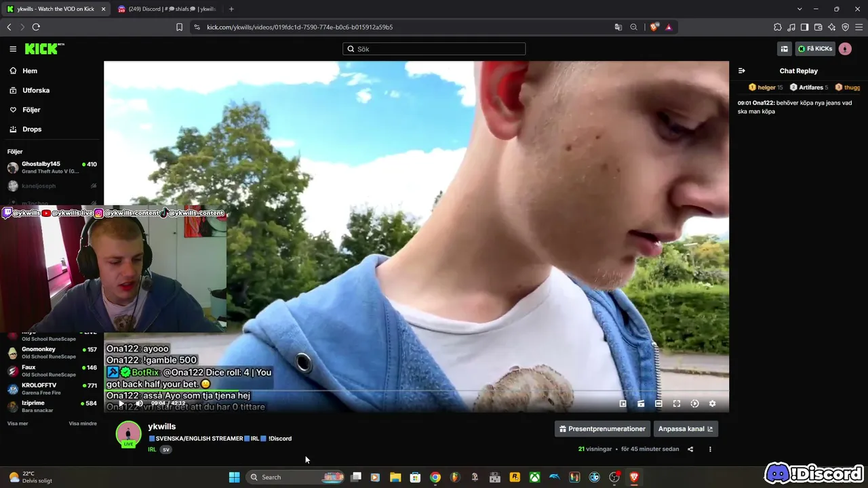Go to the Kick home logo
The image size is (868, 488).
(44, 49)
